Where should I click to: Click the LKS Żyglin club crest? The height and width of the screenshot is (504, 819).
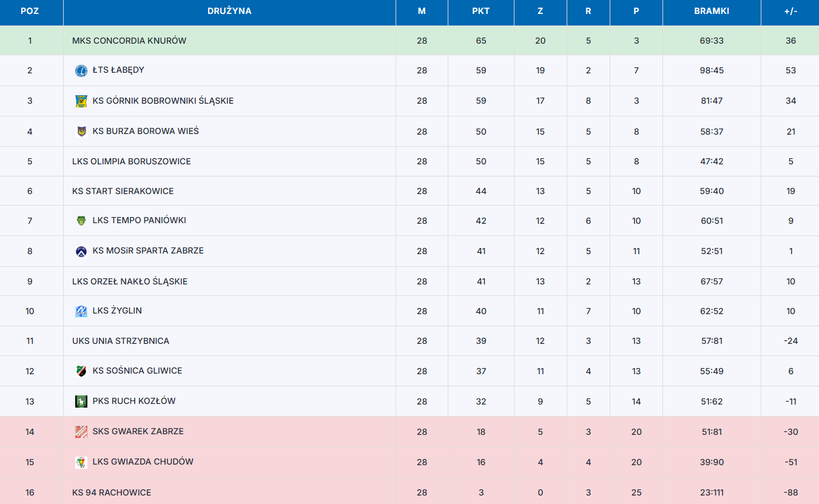81,311
